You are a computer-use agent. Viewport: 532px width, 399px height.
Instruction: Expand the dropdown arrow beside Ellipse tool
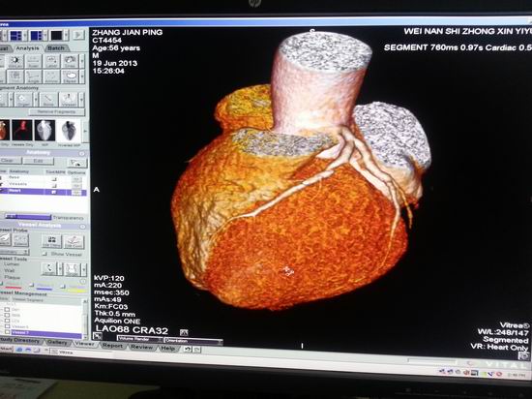[81, 77]
